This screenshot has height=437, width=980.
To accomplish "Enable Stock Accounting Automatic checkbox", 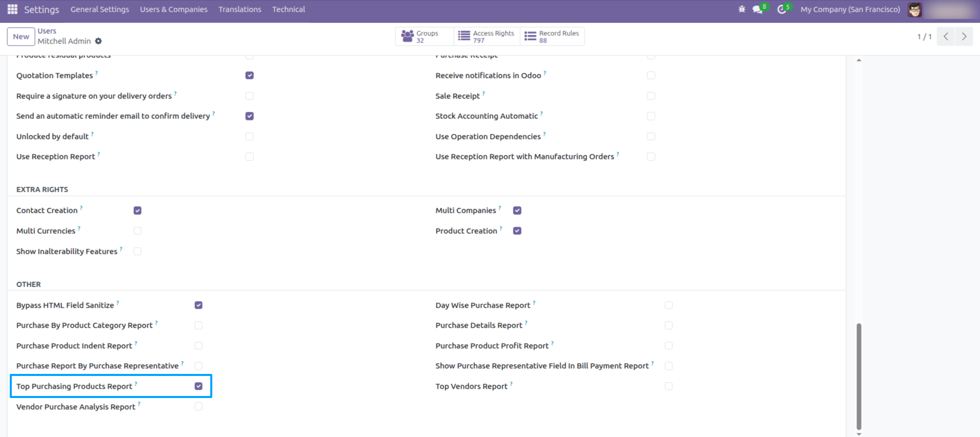I will [x=651, y=116].
